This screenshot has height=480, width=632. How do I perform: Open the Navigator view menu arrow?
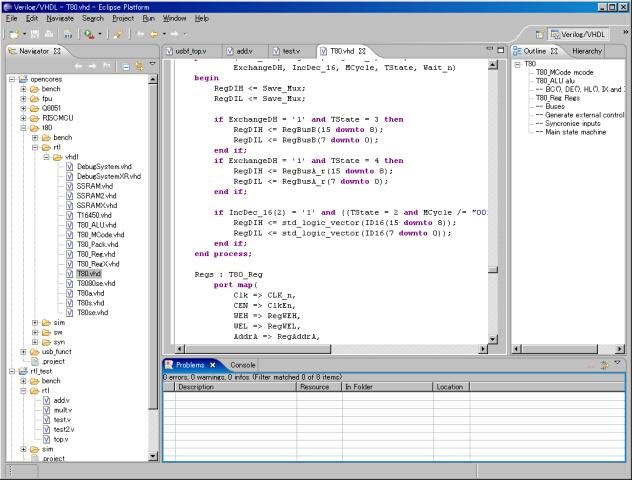[152, 66]
